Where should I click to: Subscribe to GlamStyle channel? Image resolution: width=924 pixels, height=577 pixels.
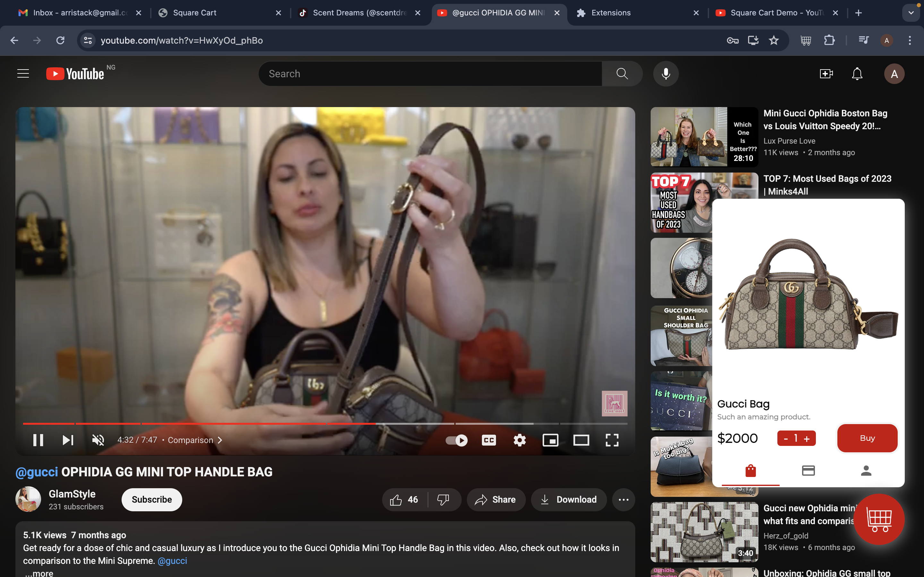pos(151,499)
